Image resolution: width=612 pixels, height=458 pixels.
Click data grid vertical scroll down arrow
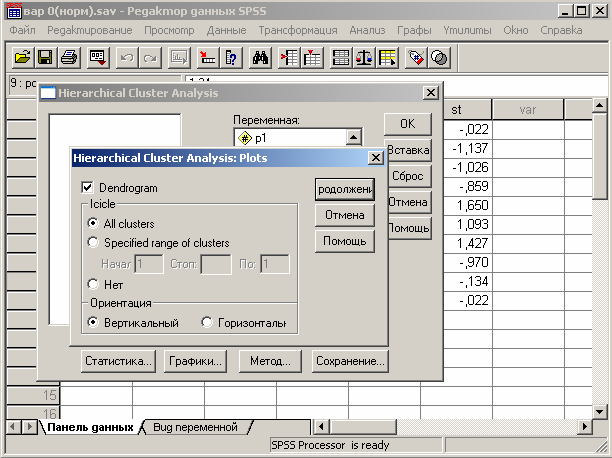tap(600, 411)
